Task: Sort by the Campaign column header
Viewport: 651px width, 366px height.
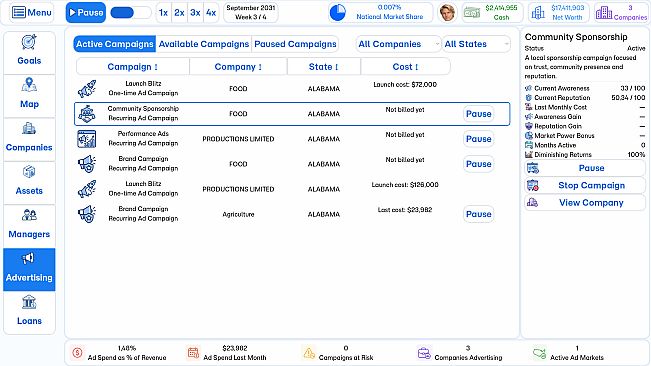Action: [x=132, y=67]
